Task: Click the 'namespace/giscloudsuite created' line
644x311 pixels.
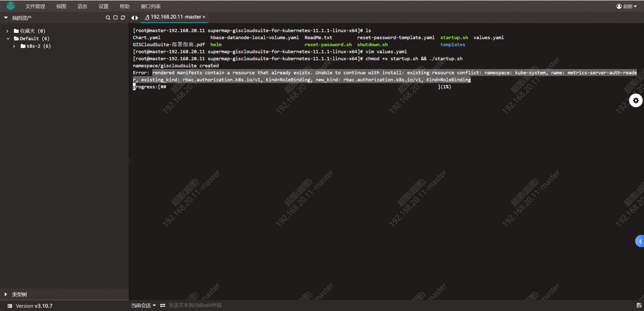Action: [x=176, y=66]
